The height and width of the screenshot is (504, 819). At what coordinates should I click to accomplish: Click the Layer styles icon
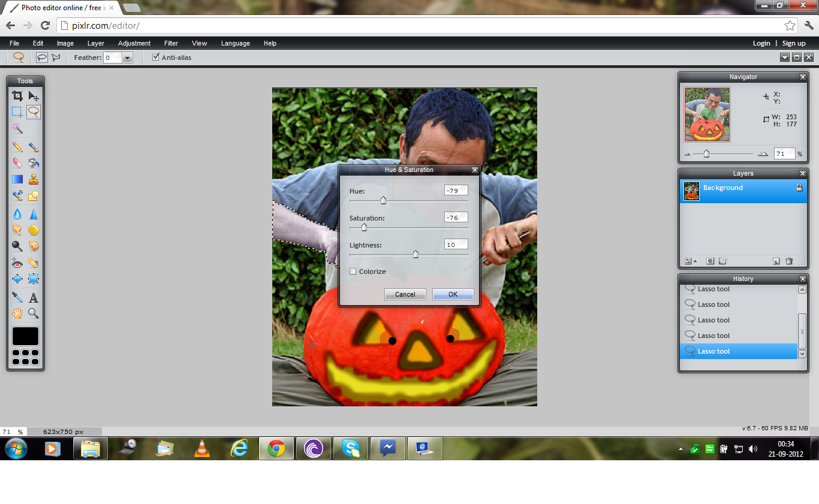(x=722, y=261)
